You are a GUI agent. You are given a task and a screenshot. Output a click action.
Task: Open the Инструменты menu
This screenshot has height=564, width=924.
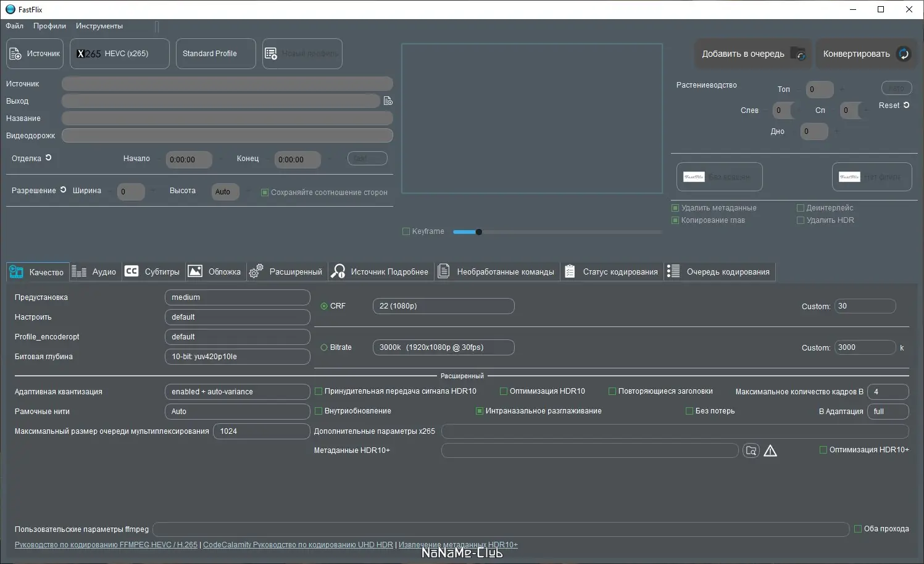(x=99, y=26)
